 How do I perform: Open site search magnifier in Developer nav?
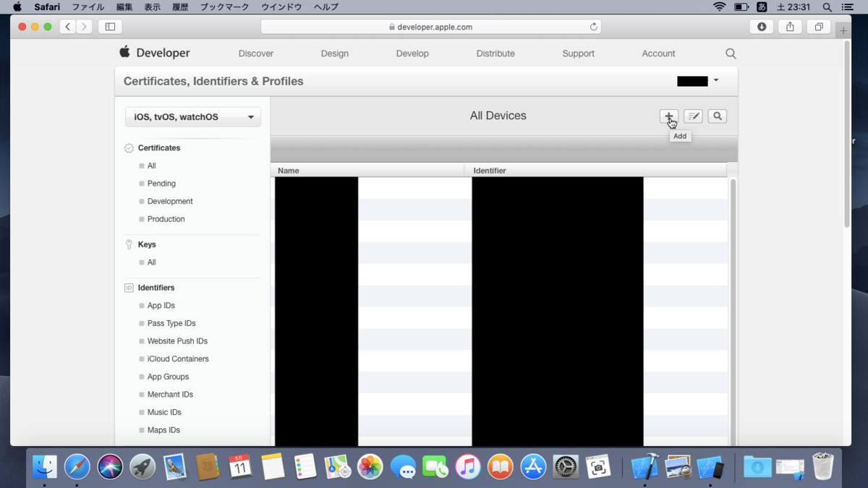731,53
